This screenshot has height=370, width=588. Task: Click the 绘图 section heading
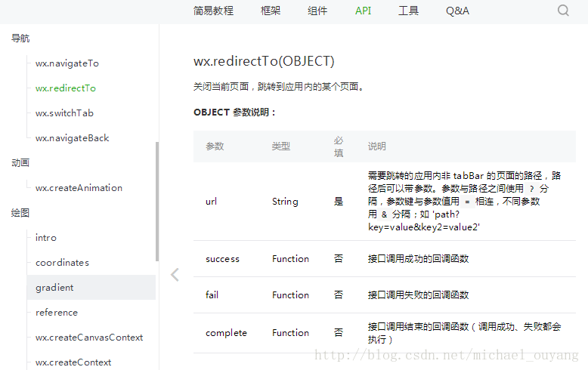(x=20, y=213)
